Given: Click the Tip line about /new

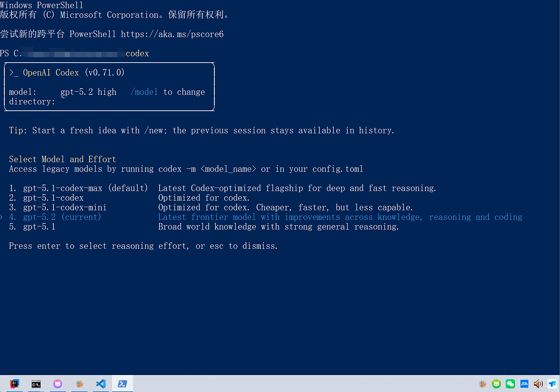Looking at the screenshot, I should [202, 131].
